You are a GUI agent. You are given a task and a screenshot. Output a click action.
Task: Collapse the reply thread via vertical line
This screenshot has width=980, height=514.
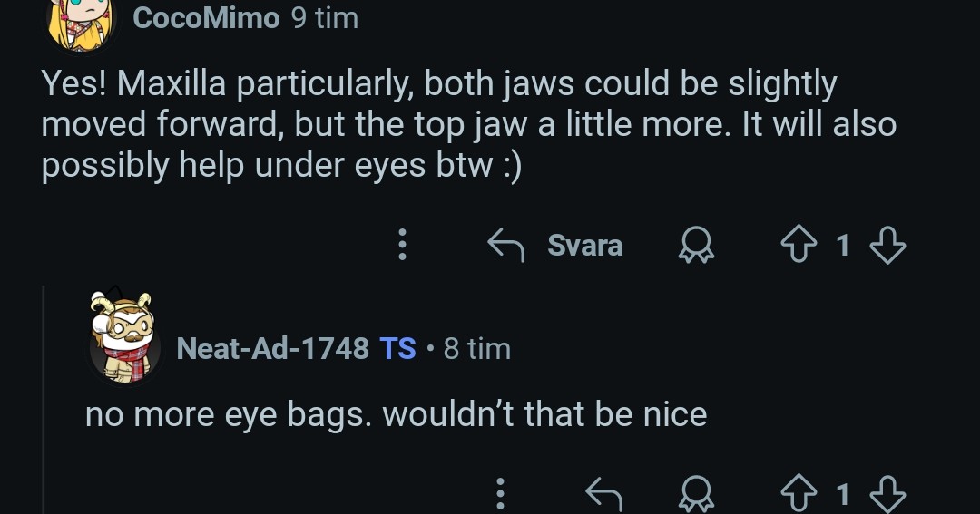coord(44,400)
